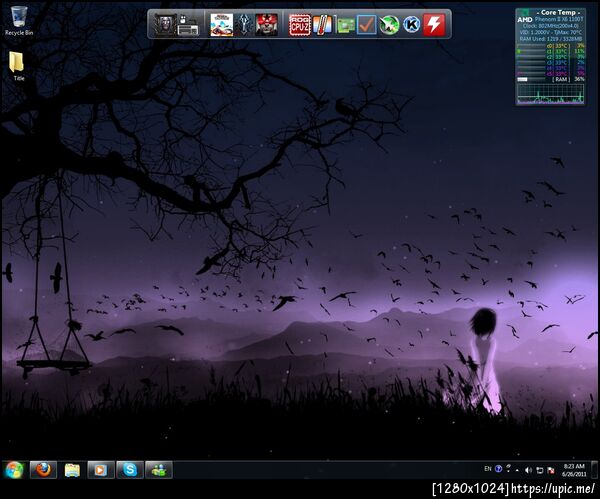Open the Recycle Bin on the desktop

point(19,21)
